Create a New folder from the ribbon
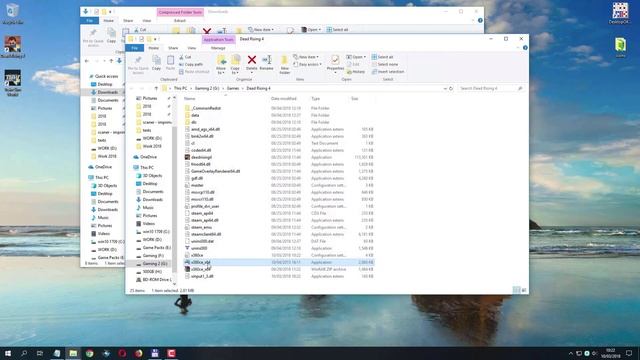The image size is (640, 360). coord(284,65)
